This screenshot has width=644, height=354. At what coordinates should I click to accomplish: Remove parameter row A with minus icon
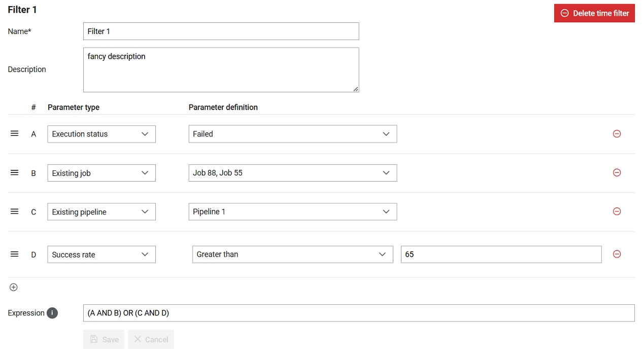click(617, 134)
